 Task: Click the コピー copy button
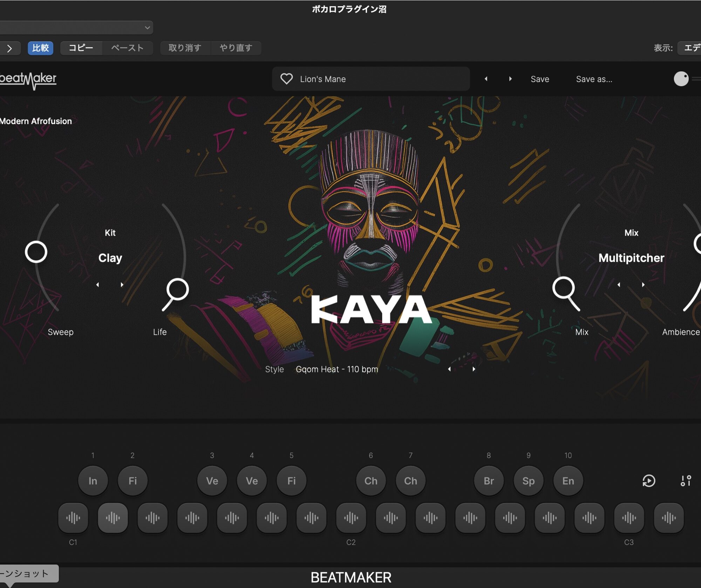click(81, 48)
